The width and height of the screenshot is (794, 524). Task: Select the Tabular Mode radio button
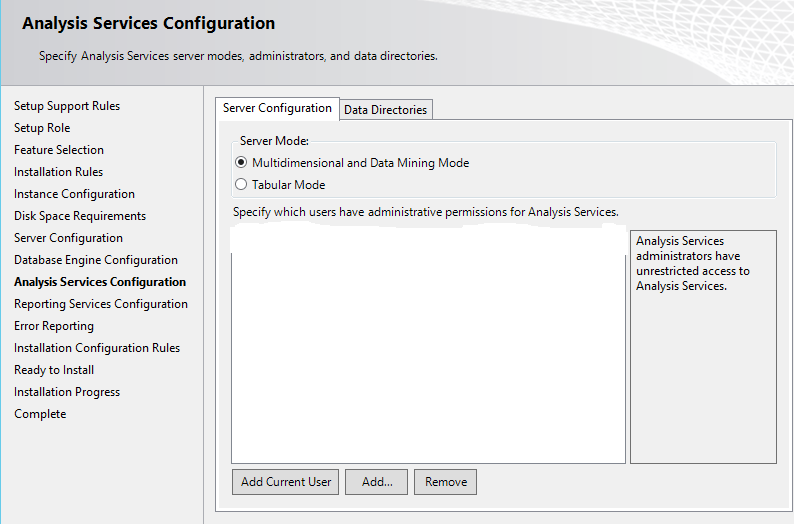[241, 185]
